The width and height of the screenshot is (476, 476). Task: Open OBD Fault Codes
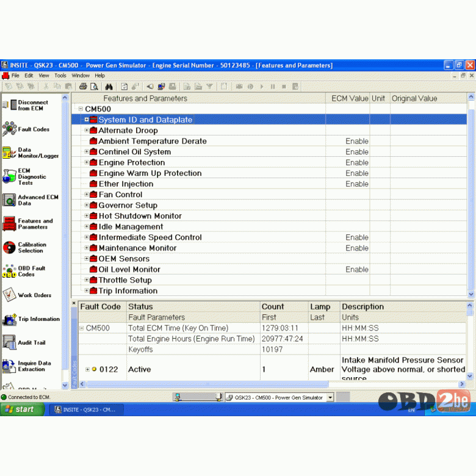tap(24, 271)
